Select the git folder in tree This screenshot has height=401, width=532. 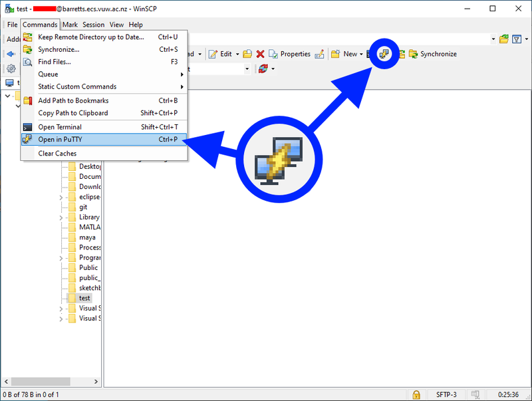coord(78,207)
